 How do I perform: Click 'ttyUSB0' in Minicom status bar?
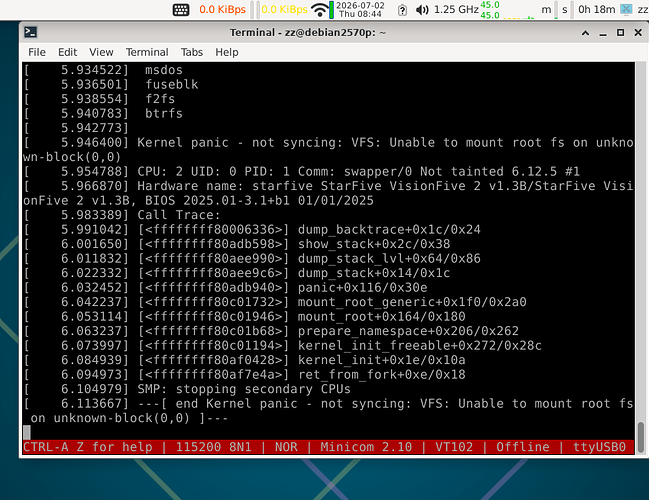(599, 447)
